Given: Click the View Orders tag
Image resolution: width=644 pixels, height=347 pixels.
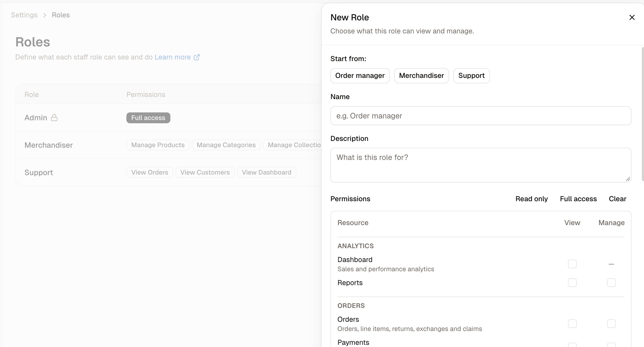Looking at the screenshot, I should tap(150, 172).
